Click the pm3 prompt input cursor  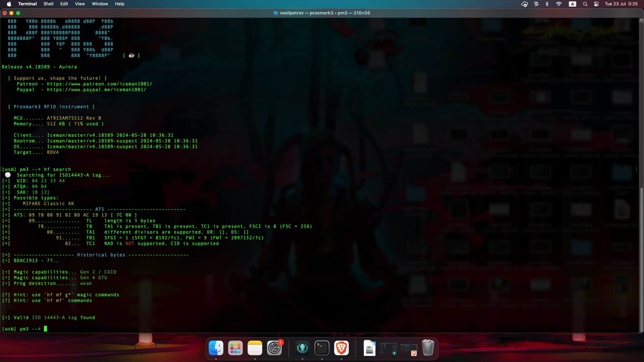(x=46, y=329)
